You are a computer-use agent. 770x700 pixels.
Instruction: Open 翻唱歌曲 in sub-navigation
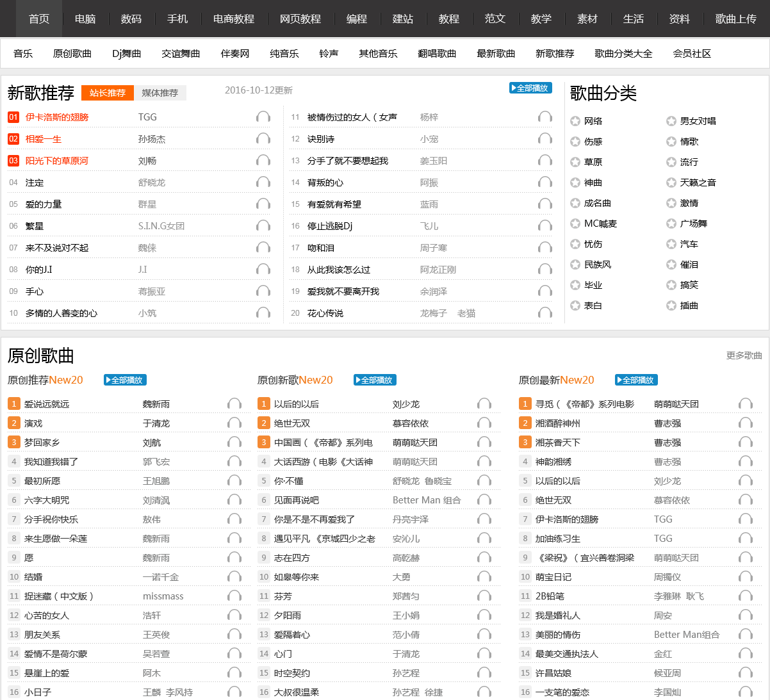[x=437, y=54]
